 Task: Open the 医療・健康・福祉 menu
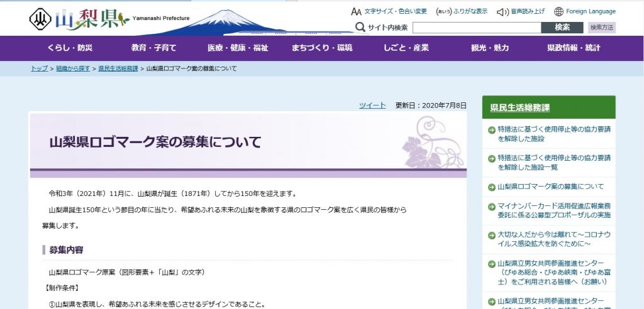point(238,48)
